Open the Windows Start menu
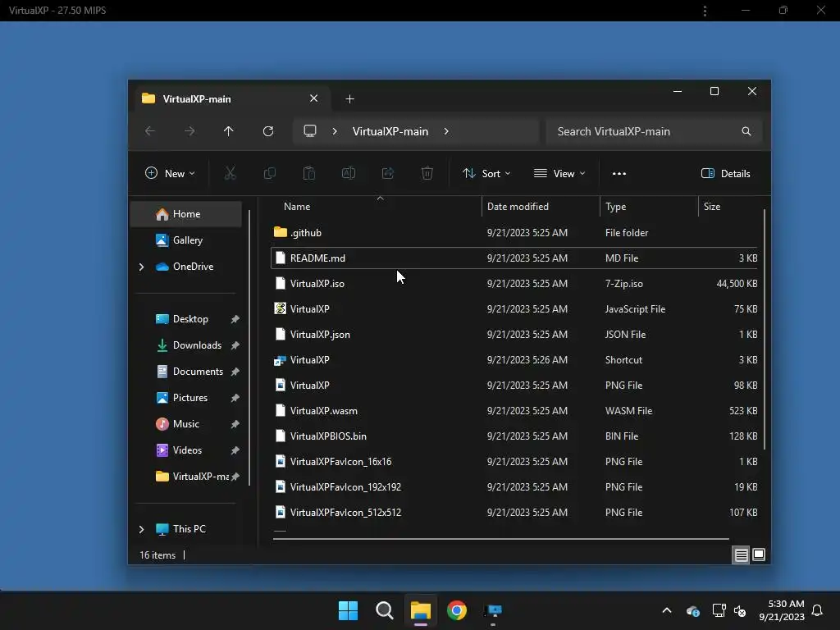 coord(348,610)
